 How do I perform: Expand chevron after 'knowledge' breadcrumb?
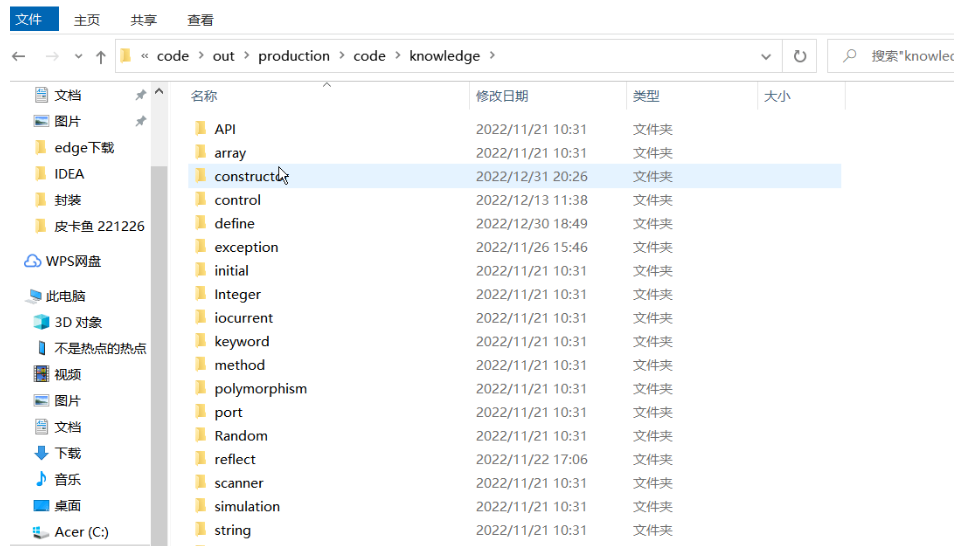click(492, 55)
